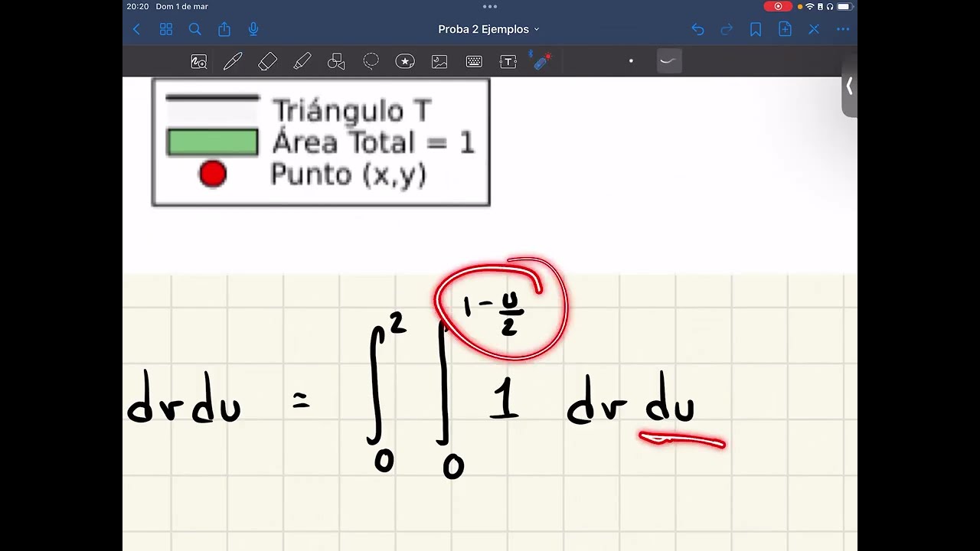Screen dimensions: 980x551
Task: Tap the battery indicator in status bar
Action: [x=844, y=6]
